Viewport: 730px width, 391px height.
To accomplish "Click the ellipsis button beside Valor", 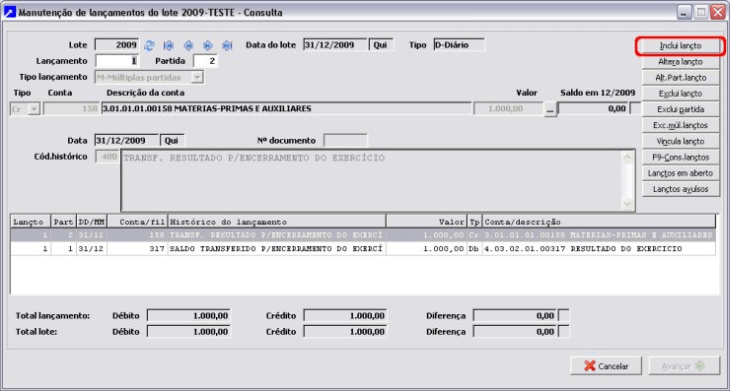I will click(x=550, y=109).
